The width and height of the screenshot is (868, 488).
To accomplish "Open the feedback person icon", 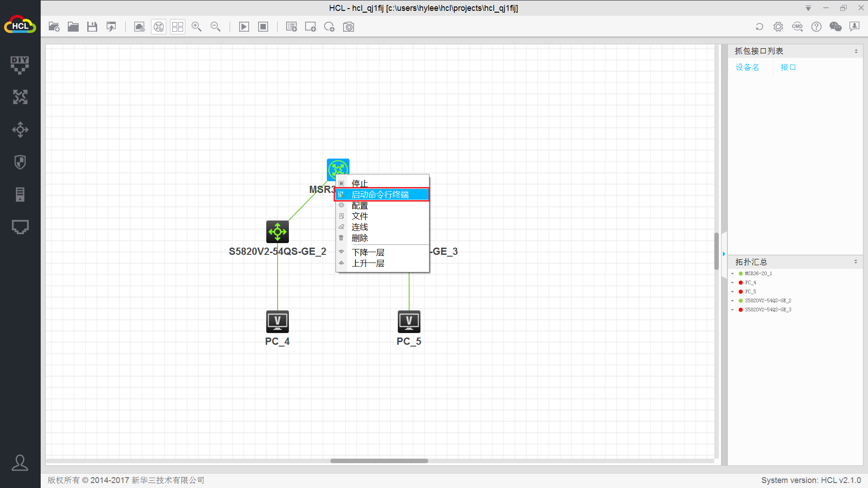I will [x=854, y=27].
